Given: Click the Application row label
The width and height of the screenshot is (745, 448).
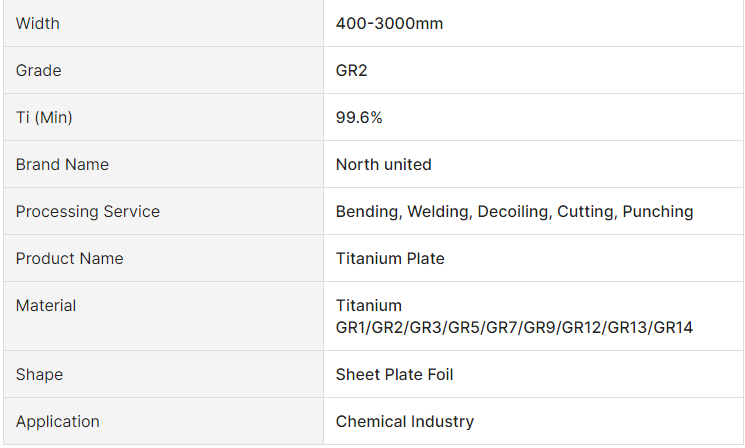Looking at the screenshot, I should 58,421.
